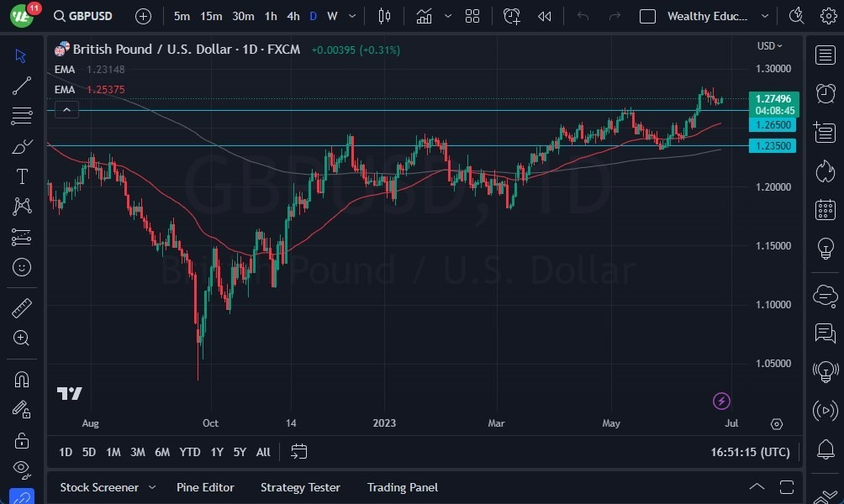Select the XABCD Pattern tool
Image resolution: width=844 pixels, height=504 pixels.
tap(21, 206)
